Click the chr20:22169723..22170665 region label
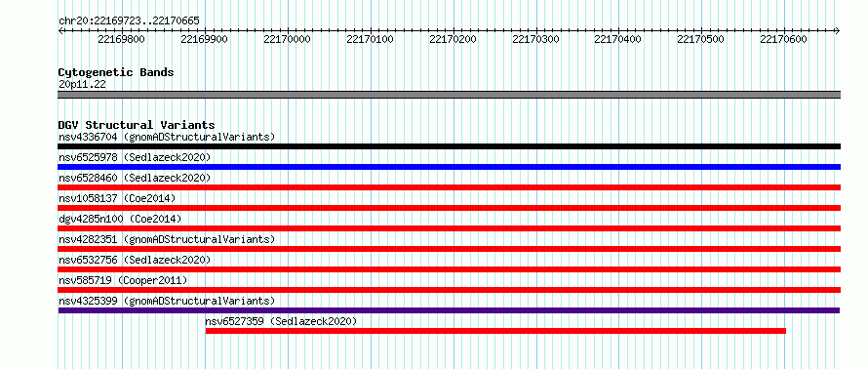Screen dimensions: 868x369 click(129, 21)
